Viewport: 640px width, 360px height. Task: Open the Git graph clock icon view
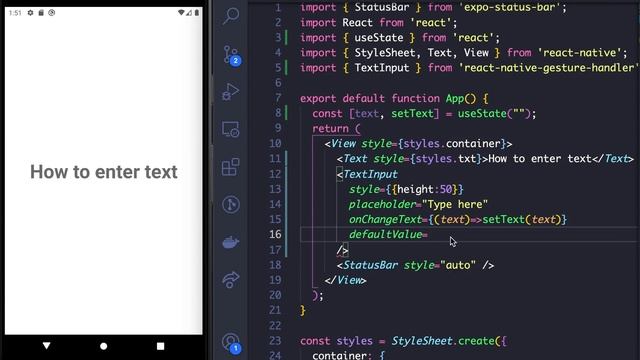[x=231, y=204]
